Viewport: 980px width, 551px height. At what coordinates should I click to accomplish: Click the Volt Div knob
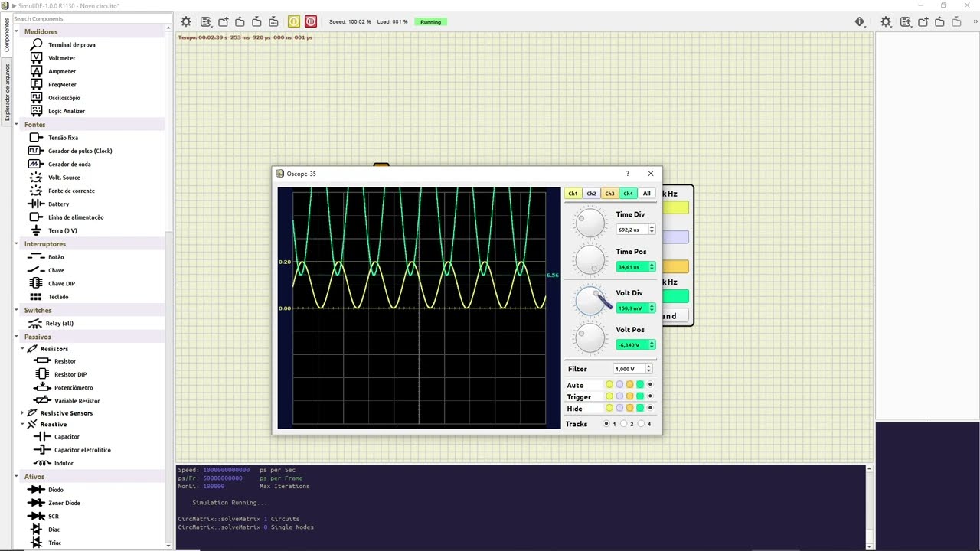pos(590,301)
